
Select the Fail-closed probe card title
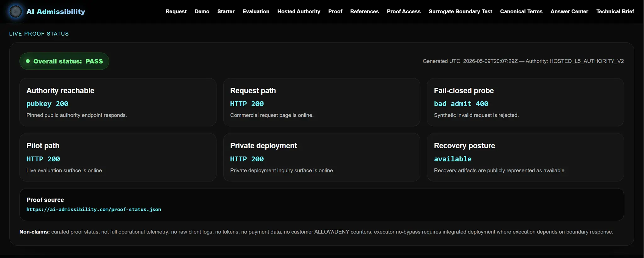(x=464, y=91)
